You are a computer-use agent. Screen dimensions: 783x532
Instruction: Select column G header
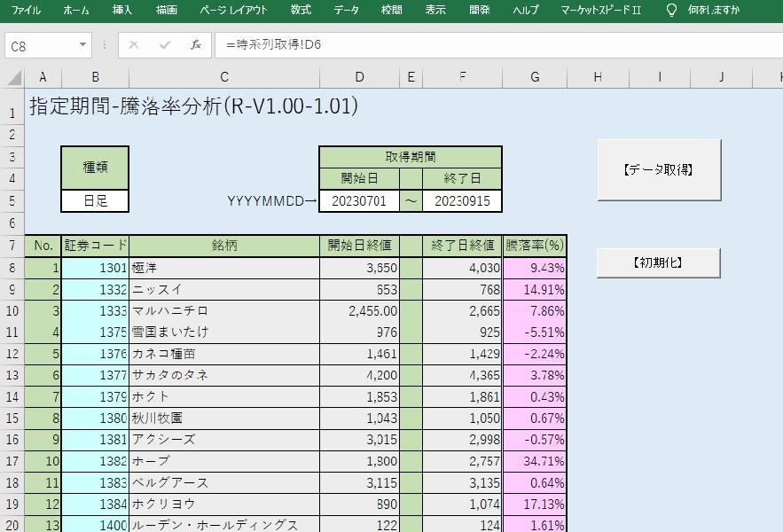click(535, 77)
